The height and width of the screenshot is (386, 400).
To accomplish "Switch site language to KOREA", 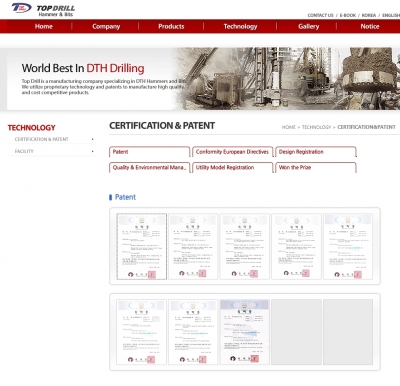I will click(369, 15).
